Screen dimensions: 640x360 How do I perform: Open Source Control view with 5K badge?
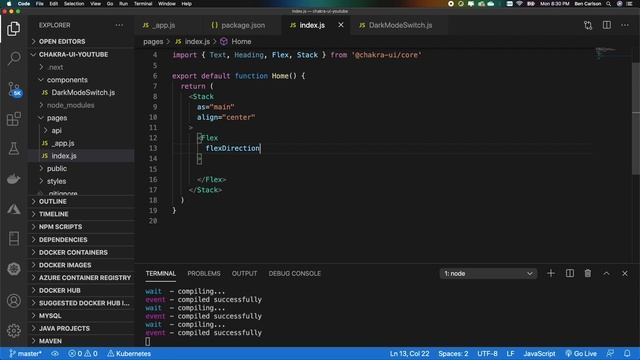pyautogui.click(x=14, y=89)
